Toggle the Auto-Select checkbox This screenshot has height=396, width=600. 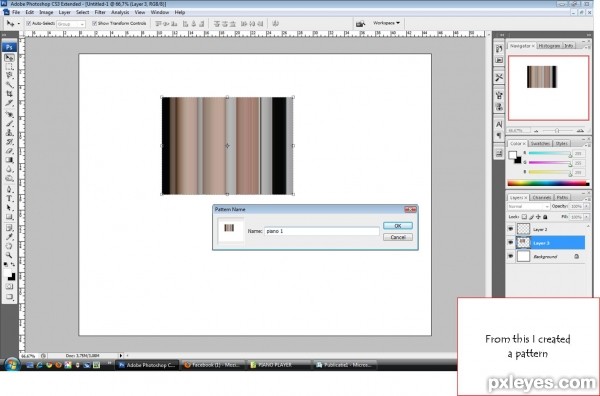tap(28, 23)
